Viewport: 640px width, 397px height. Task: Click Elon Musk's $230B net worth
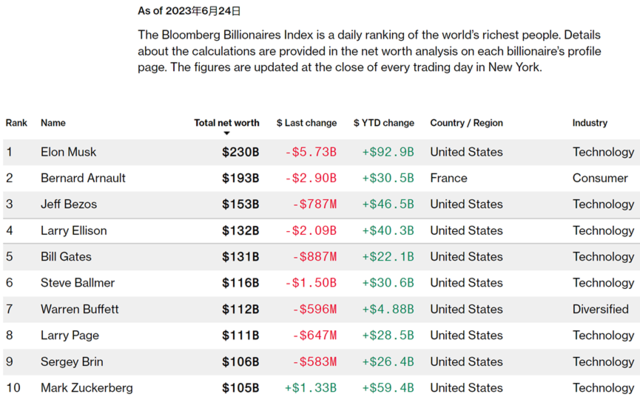[x=240, y=152]
